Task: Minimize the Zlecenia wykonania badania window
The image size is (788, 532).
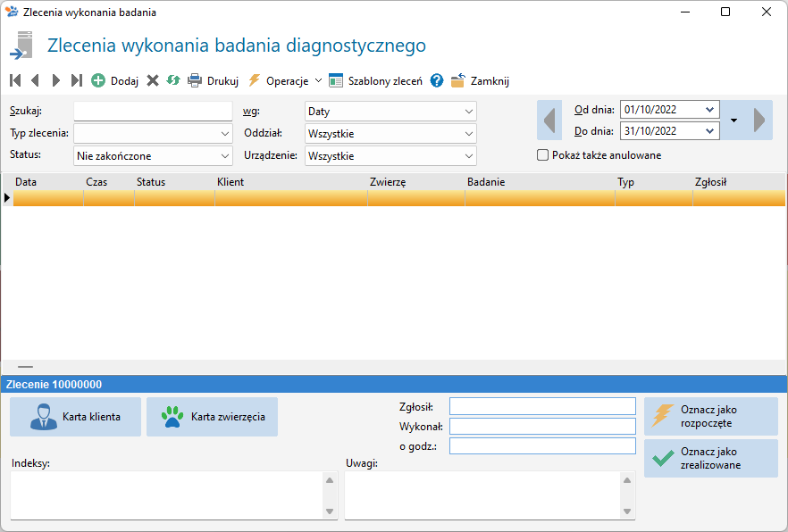Action: [685, 12]
